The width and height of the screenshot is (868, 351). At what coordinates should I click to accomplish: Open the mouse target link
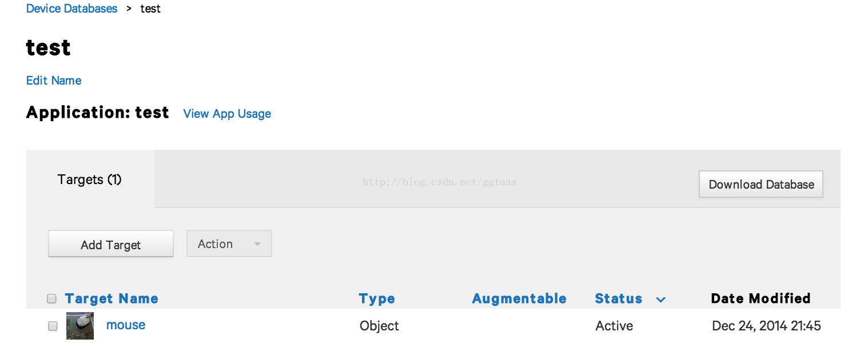(x=126, y=325)
